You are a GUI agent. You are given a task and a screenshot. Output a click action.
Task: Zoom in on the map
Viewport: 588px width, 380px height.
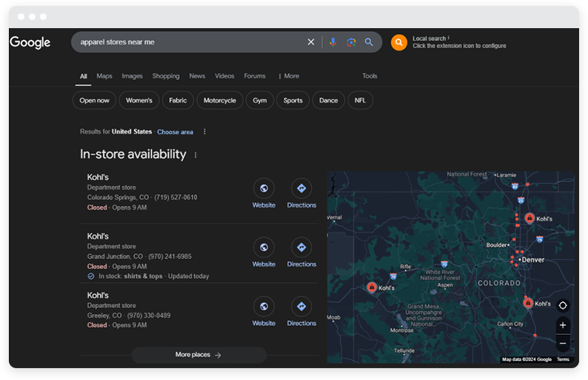coord(563,325)
